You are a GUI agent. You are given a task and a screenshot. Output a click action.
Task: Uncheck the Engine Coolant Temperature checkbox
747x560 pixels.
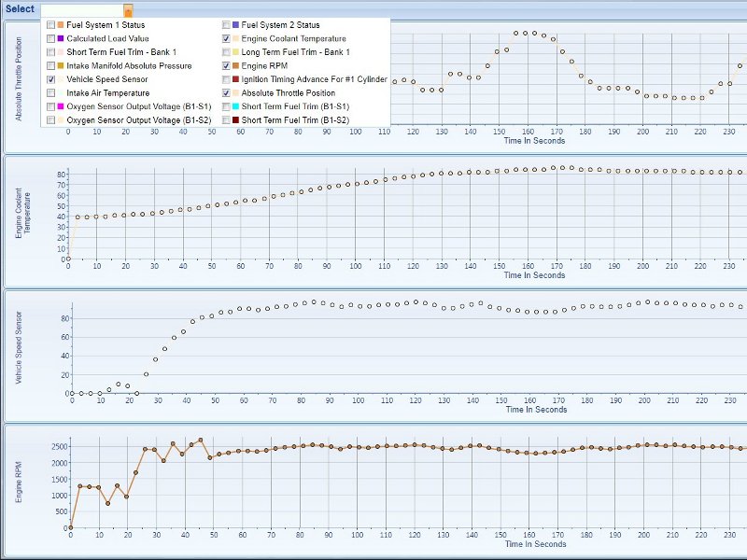click(x=227, y=39)
